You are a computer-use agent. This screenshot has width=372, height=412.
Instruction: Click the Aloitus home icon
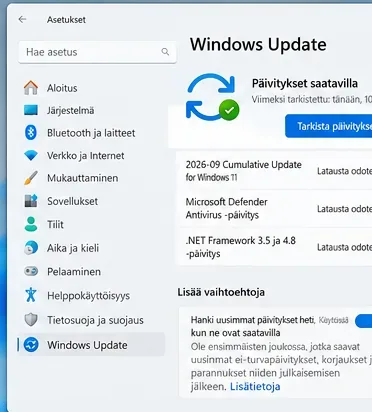point(31,88)
